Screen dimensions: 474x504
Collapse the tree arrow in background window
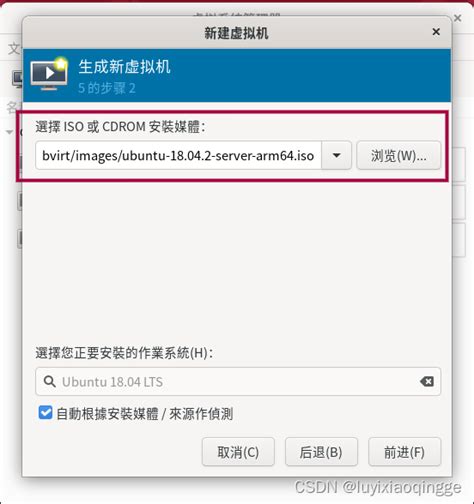click(9, 132)
